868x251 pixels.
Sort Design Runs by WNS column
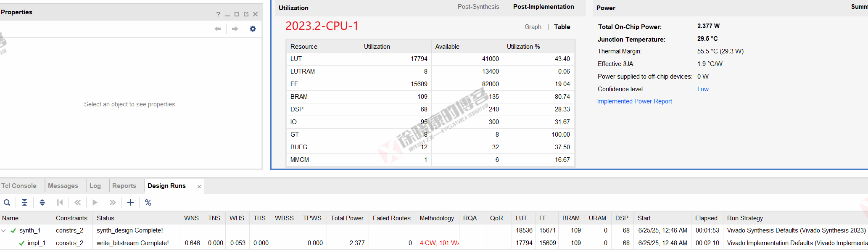coord(192,218)
